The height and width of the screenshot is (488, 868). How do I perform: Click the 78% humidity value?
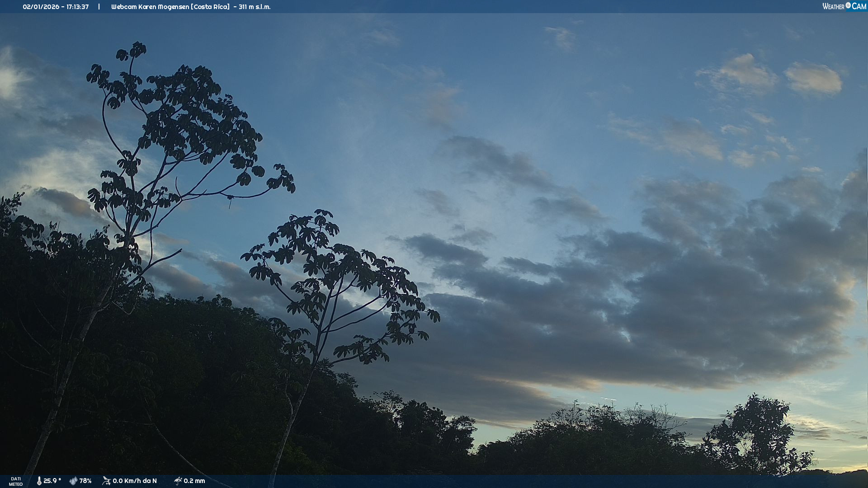85,481
